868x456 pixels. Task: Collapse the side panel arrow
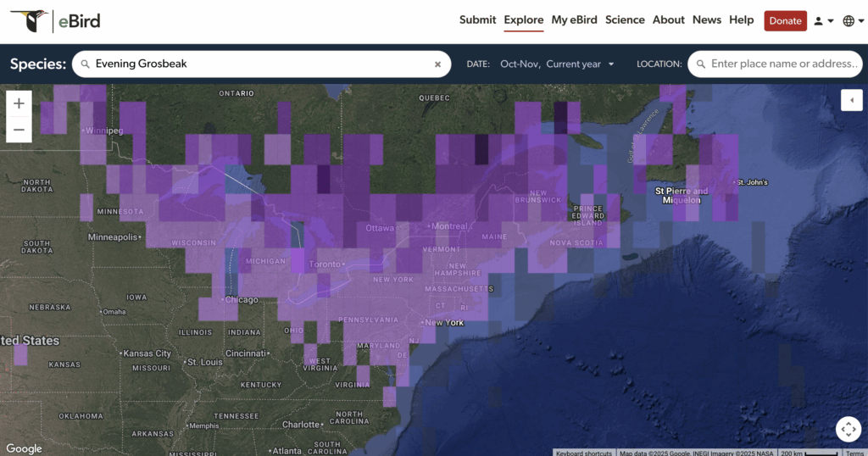tap(851, 101)
